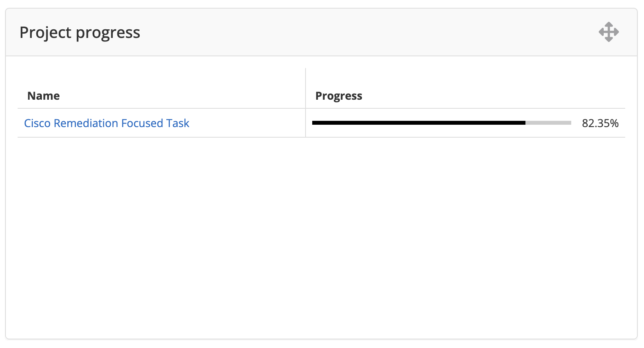Click the Progress column header

[x=338, y=96]
